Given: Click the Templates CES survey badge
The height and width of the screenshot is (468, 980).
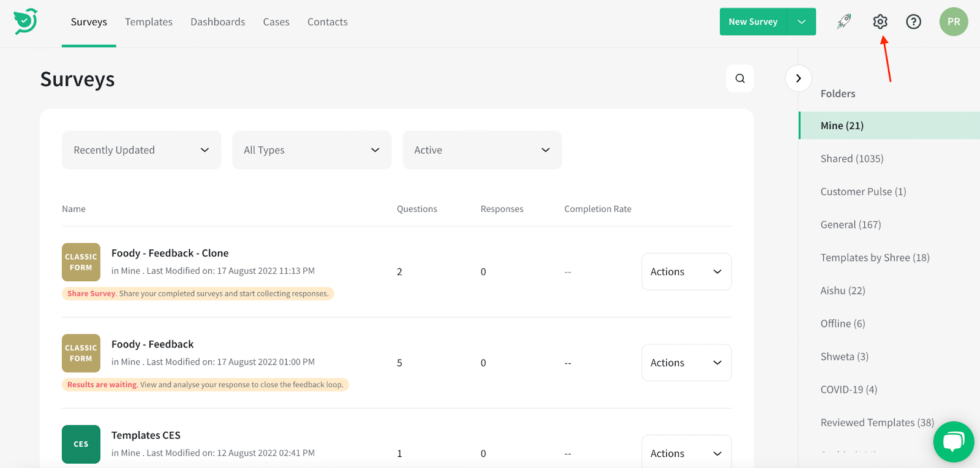Looking at the screenshot, I should [x=81, y=444].
